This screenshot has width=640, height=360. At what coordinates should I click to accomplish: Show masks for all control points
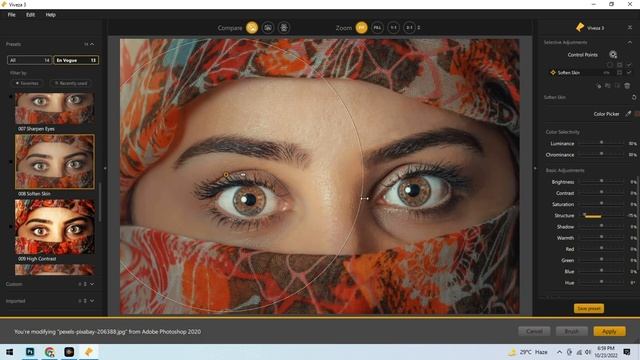coord(620,65)
